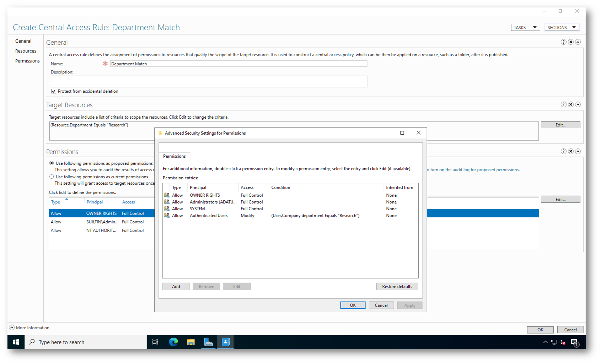Open the SECTIONS dropdown menu

click(562, 27)
